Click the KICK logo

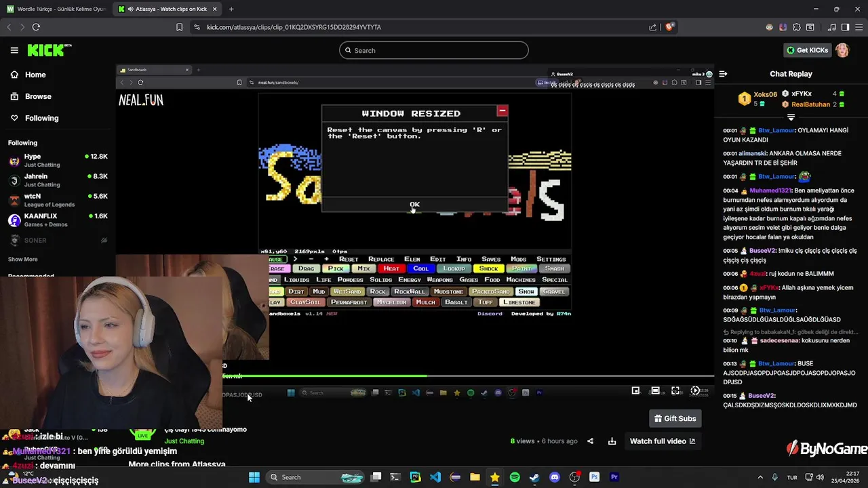tap(49, 50)
